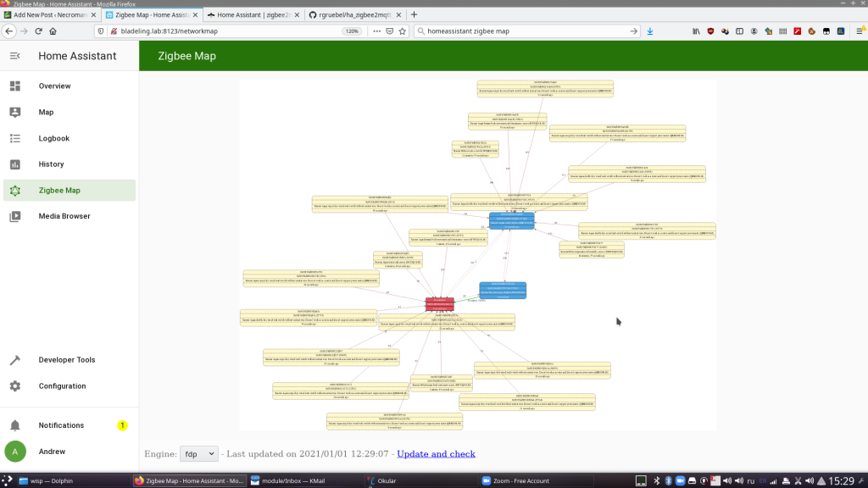The image size is (868, 488).
Task: Select upper blue router node in map
Action: point(511,221)
